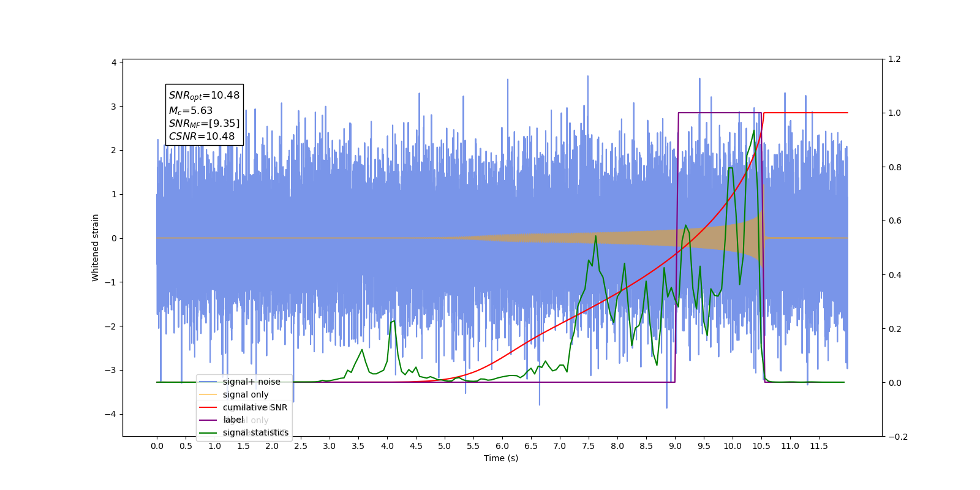Click the x-axis tick label 9.0
Viewport: 980px width, 490px height.
[675, 446]
